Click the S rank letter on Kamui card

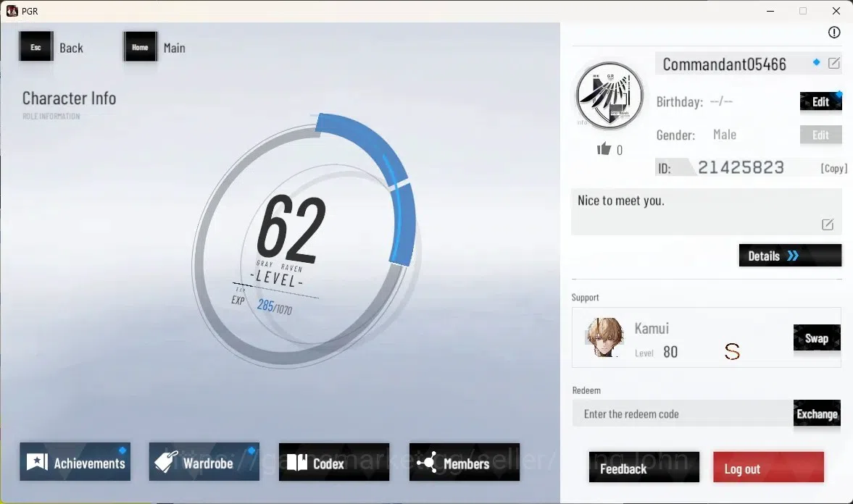point(732,352)
